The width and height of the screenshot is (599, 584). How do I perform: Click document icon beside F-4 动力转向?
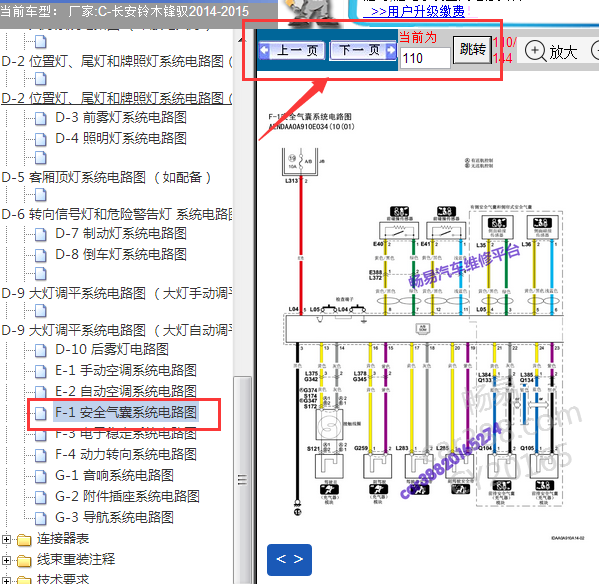click(x=40, y=456)
